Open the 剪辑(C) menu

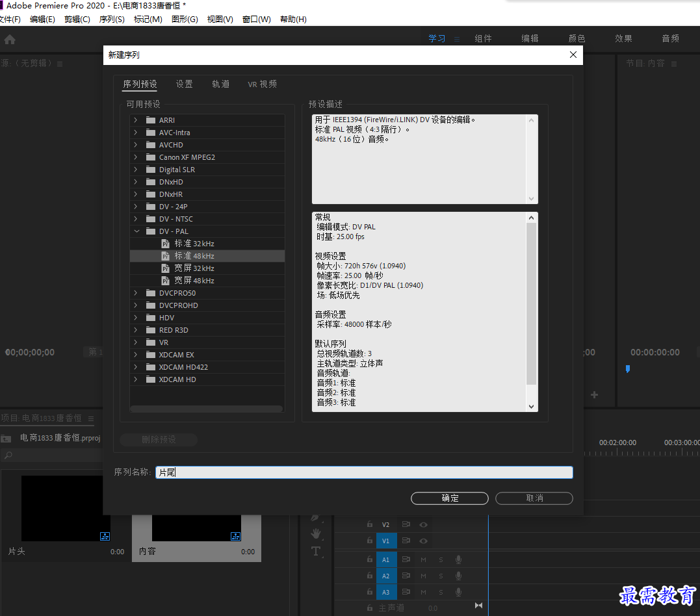click(x=77, y=19)
